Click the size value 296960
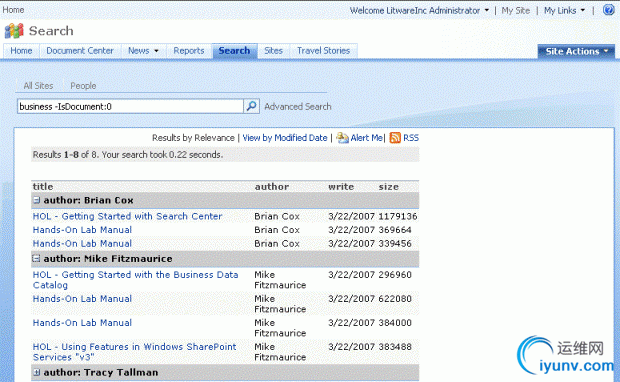 (395, 274)
